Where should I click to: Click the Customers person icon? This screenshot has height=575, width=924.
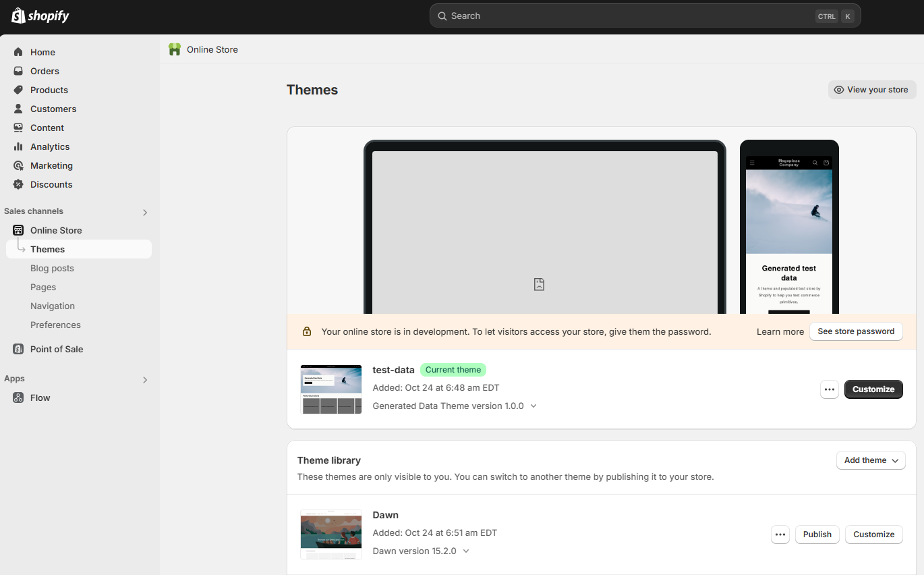(x=18, y=109)
